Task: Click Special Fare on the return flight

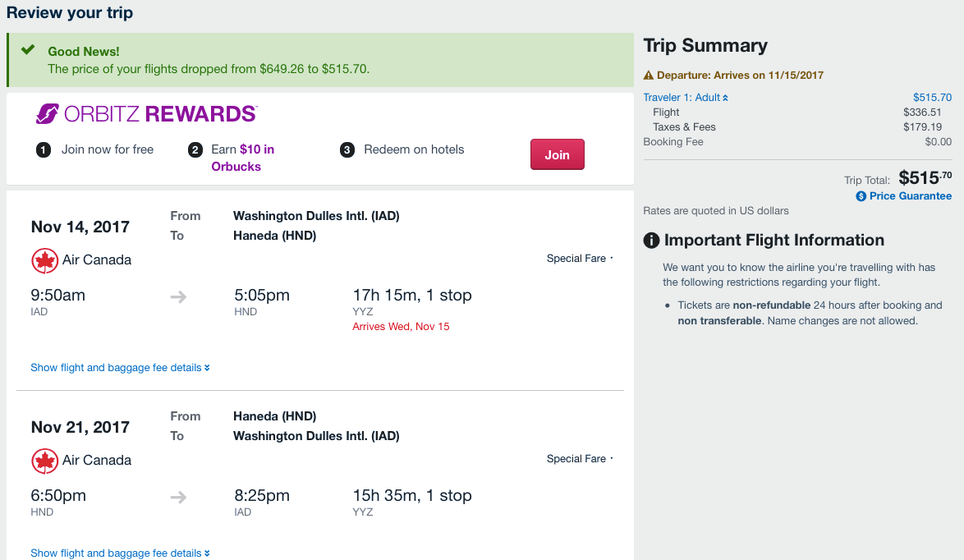Action: [x=576, y=459]
